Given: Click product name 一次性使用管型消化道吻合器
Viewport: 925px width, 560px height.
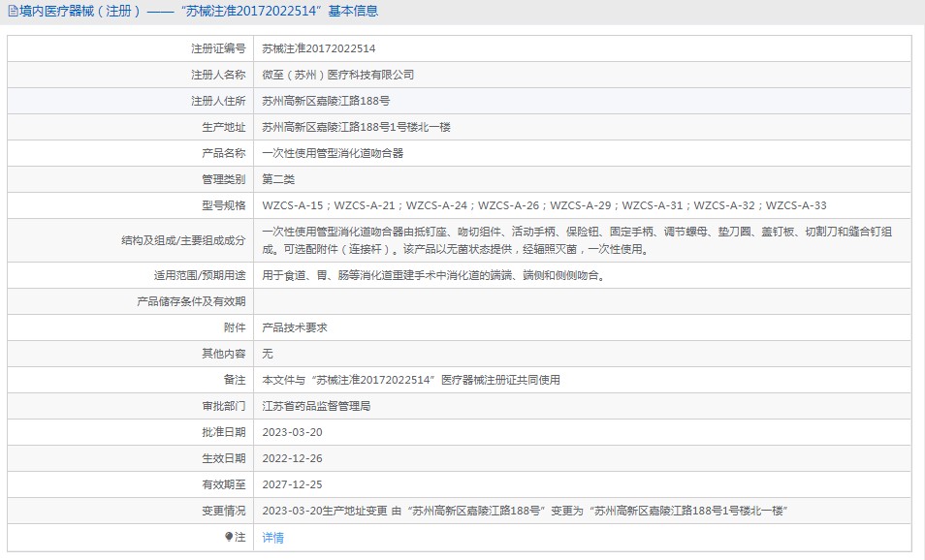Looking at the screenshot, I should click(333, 153).
